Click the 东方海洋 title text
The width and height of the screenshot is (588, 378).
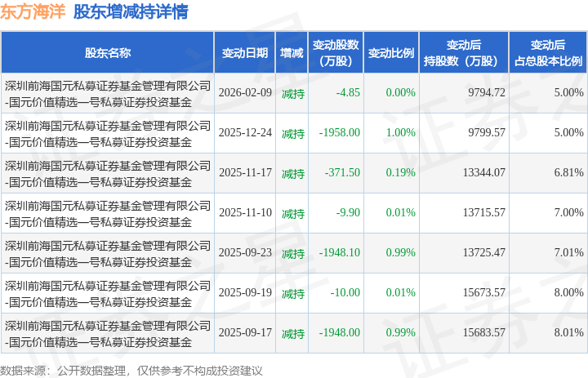tap(33, 11)
